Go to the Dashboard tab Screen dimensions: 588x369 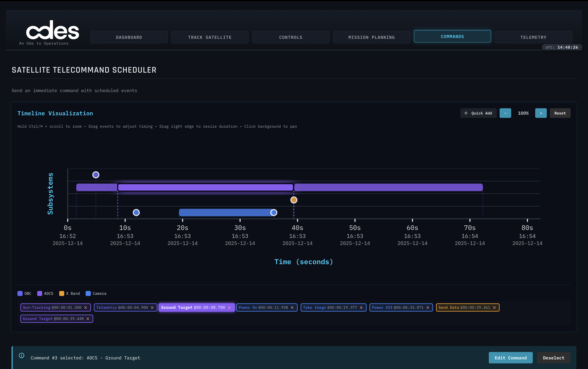tap(129, 37)
